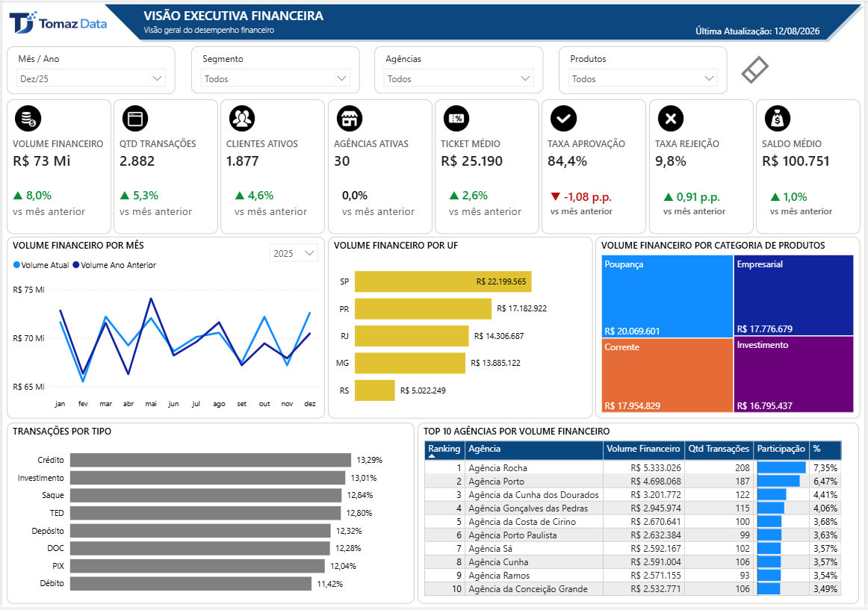Click the Volume Financeiro coins icon
868x610 pixels.
click(28, 119)
